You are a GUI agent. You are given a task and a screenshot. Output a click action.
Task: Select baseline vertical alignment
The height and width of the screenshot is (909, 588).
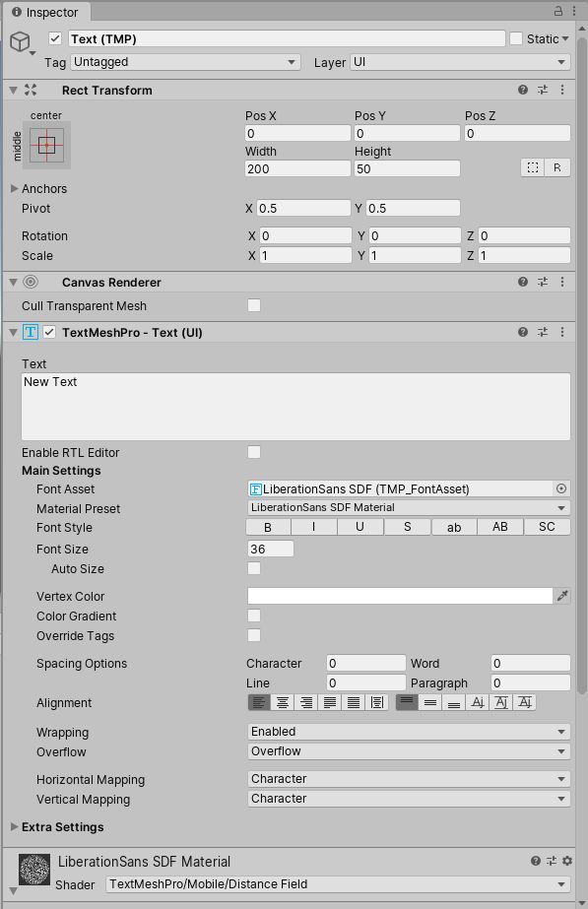[478, 702]
